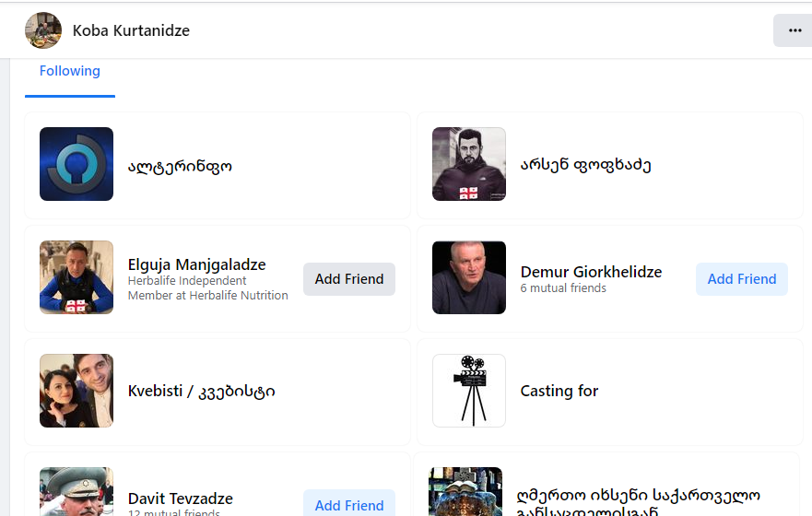The width and height of the screenshot is (812, 516).
Task: Open the Kvebisti / კვებისტი page photo
Action: click(x=76, y=391)
